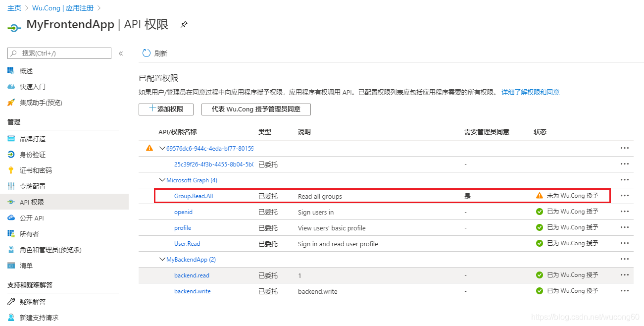Screen dimensions: 644x326
Task: Click the bars icon beside 令牌配置
Action: coord(11,186)
